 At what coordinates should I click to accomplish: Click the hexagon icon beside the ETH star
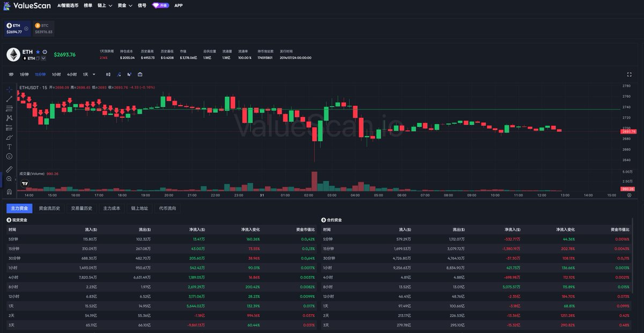(x=45, y=52)
